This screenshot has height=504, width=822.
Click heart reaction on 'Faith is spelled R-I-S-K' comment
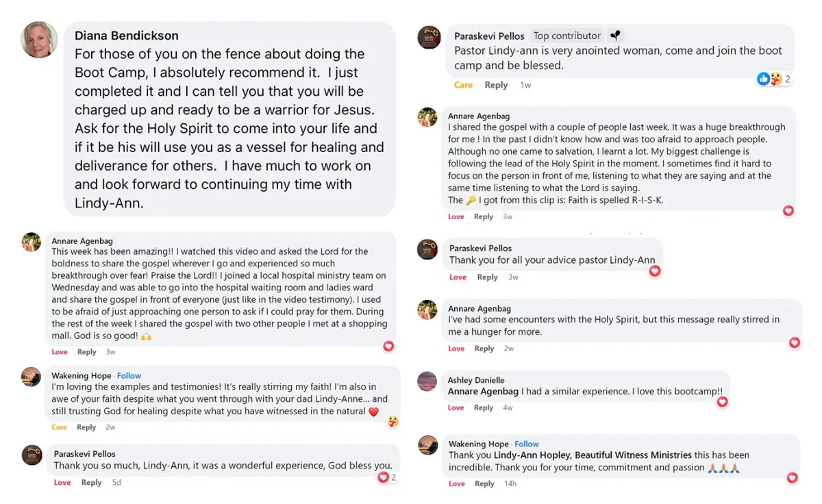(788, 211)
